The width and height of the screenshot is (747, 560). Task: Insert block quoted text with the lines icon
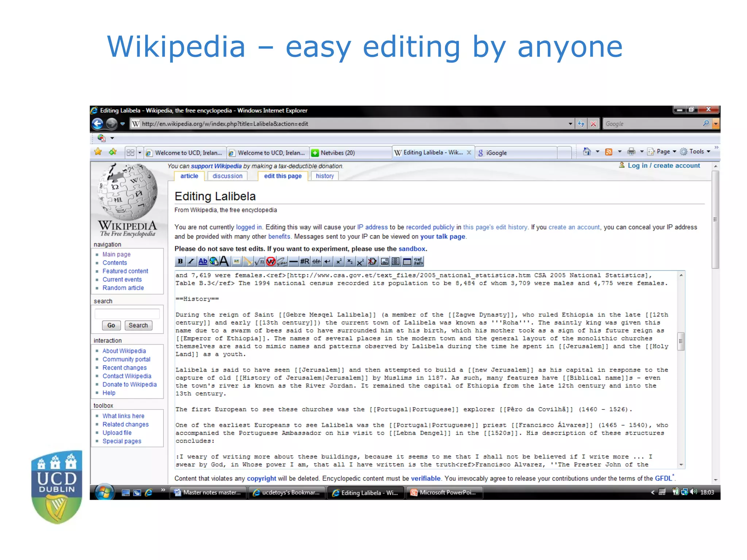pyautogui.click(x=396, y=261)
